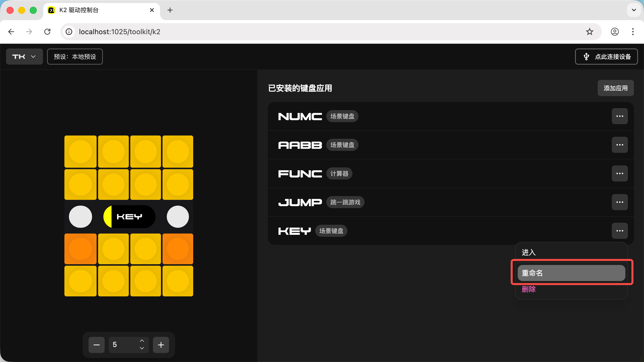This screenshot has width=644, height=362.
Task: Reload the page
Action: 47,32
